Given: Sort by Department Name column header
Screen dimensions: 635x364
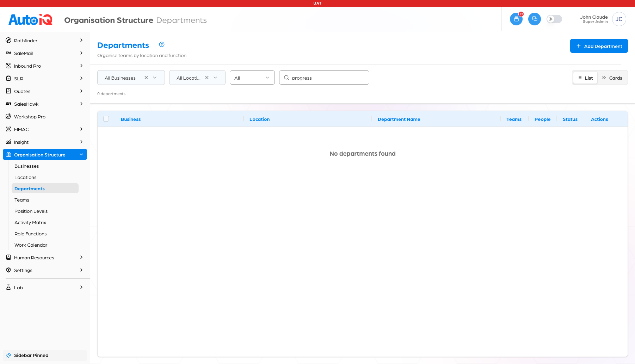Looking at the screenshot, I should tap(399, 119).
